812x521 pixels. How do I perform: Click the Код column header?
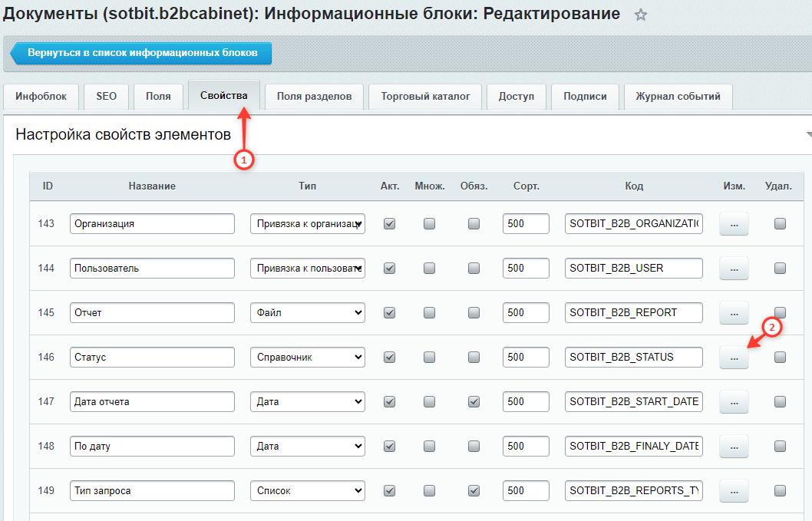pos(634,186)
